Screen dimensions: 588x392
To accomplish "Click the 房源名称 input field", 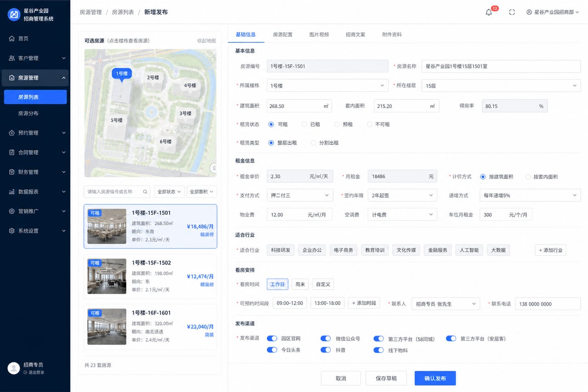I will pyautogui.click(x=501, y=66).
